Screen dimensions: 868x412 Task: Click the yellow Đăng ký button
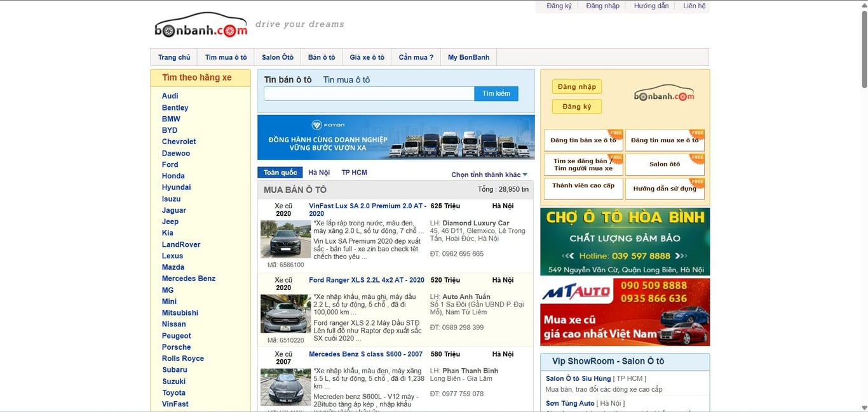click(x=577, y=107)
